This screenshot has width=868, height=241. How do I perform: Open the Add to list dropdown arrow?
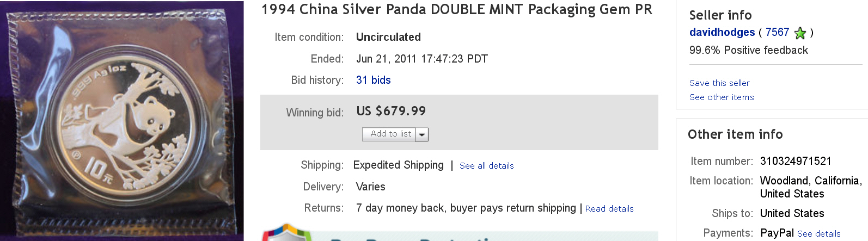[x=422, y=134]
